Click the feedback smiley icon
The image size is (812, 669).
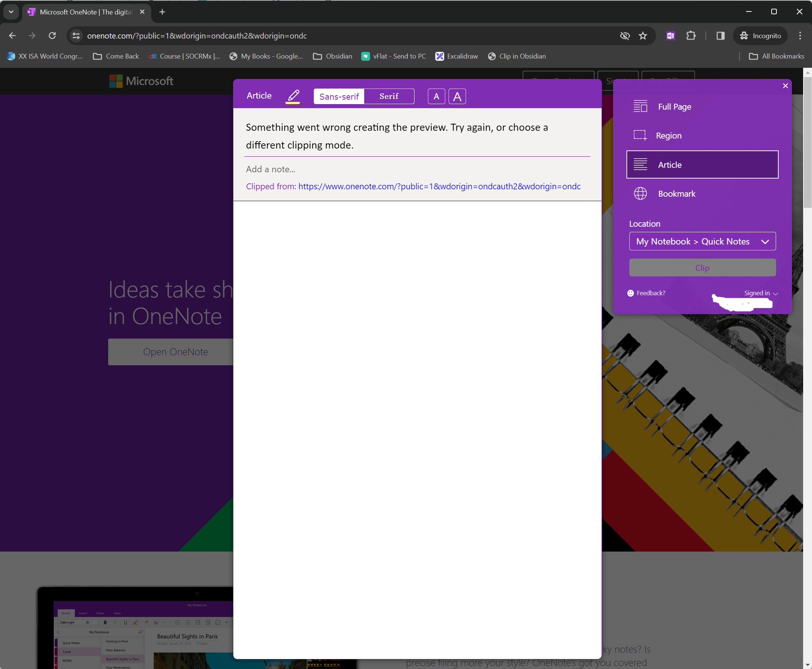point(630,293)
